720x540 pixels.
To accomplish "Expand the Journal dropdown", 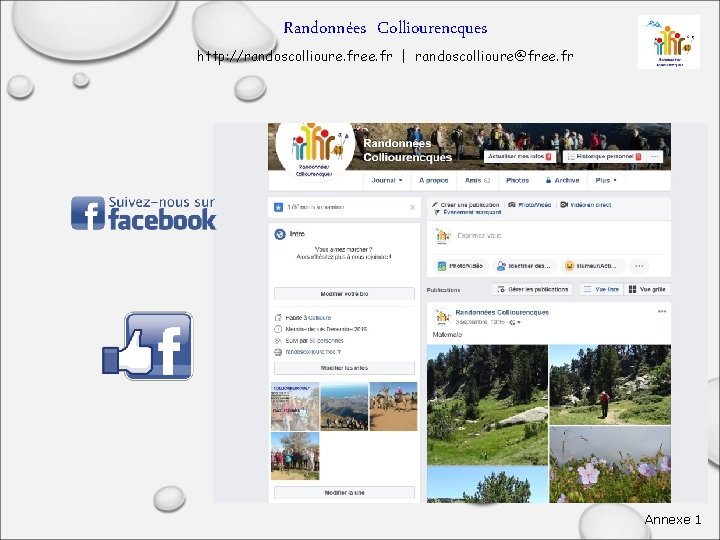I will tap(387, 180).
